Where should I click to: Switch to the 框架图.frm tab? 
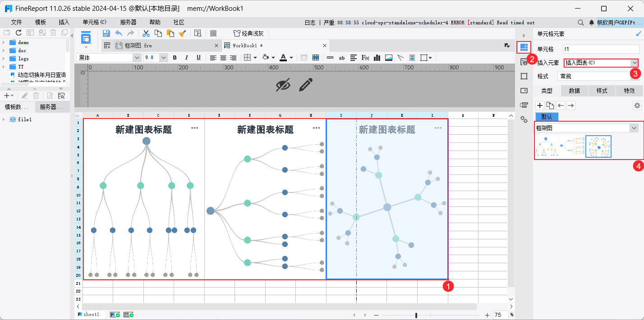(138, 46)
